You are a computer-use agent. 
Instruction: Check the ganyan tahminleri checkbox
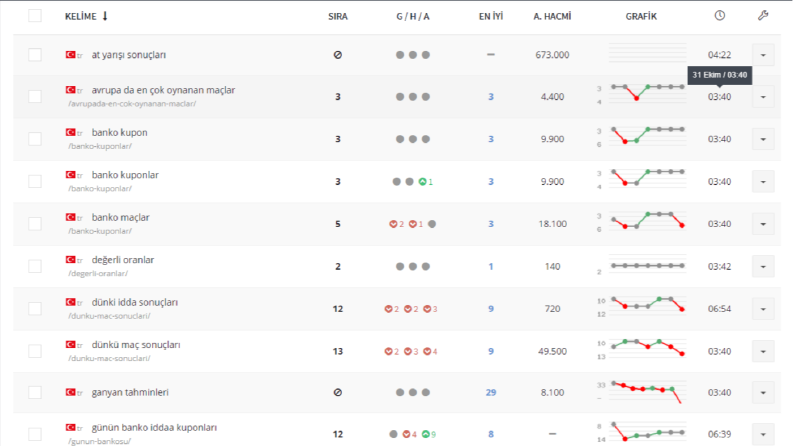point(35,392)
